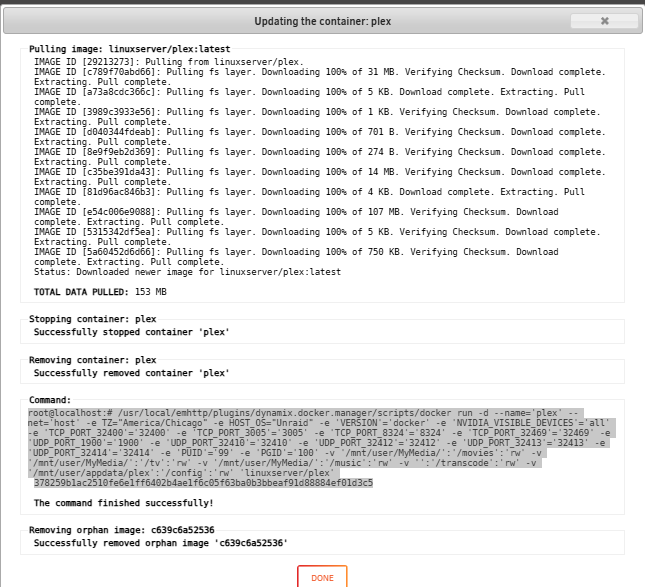Select the 'Pulling image: linuxserver/plex:latest' heading
This screenshot has width=645, height=587.
(130, 49)
